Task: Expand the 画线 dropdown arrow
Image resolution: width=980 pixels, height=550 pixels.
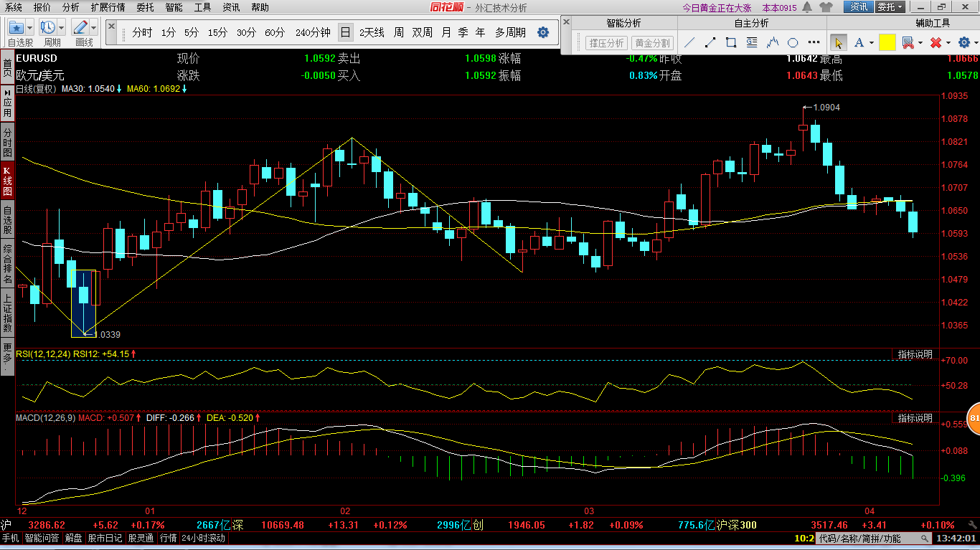Action: coord(94,28)
